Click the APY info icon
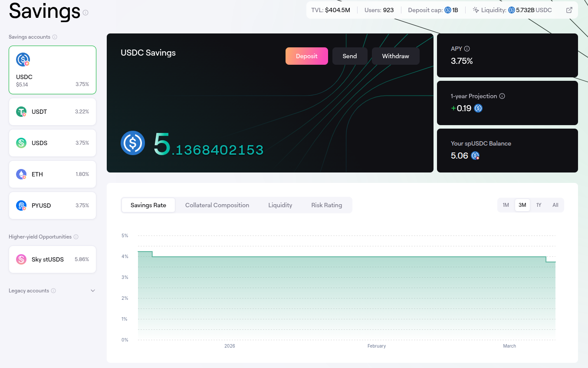 [x=467, y=49]
